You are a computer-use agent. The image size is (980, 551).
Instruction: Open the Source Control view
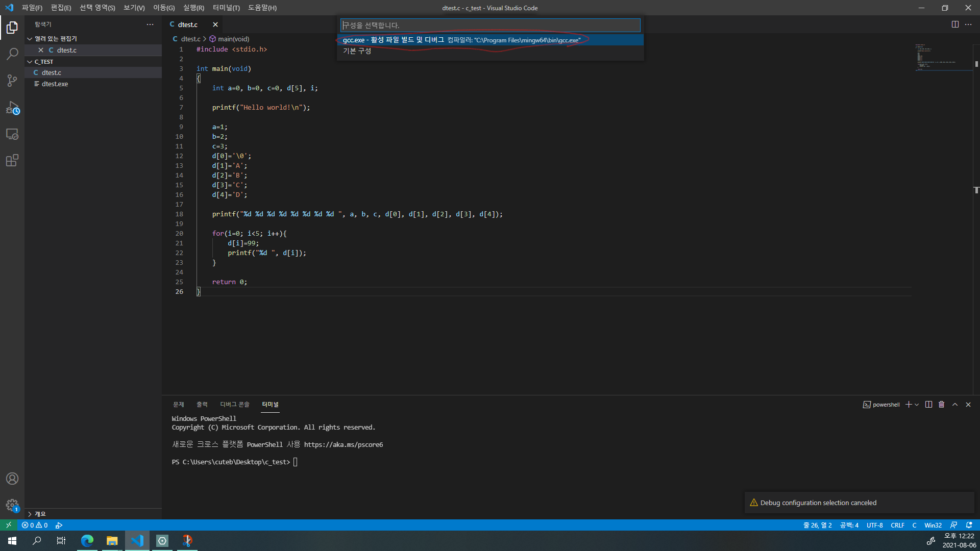coord(12,81)
